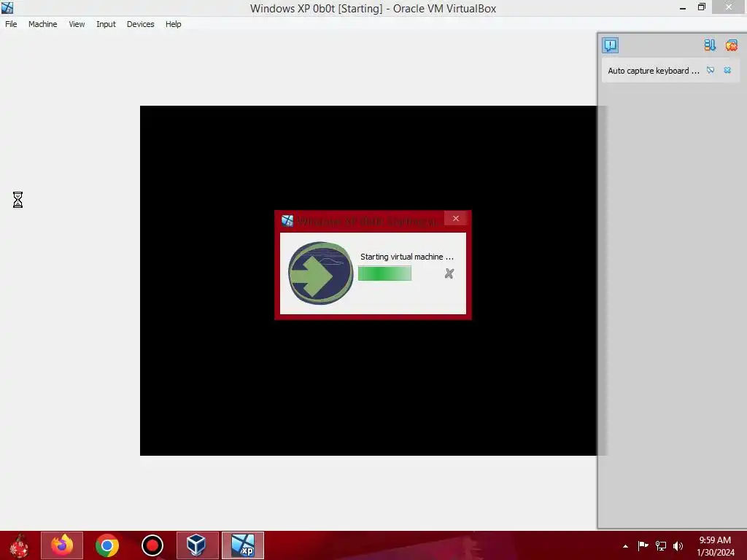This screenshot has width=747, height=560.
Task: Minimize the VirtualBox VM window
Action: (x=683, y=7)
